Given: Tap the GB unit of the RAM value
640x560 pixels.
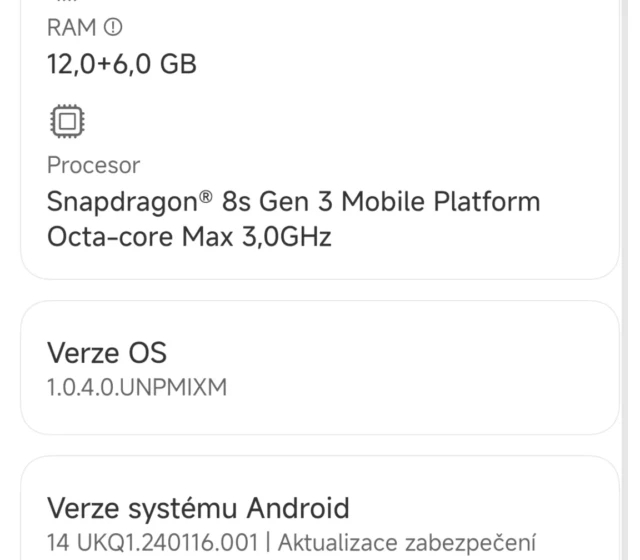Looking at the screenshot, I should pyautogui.click(x=176, y=65).
